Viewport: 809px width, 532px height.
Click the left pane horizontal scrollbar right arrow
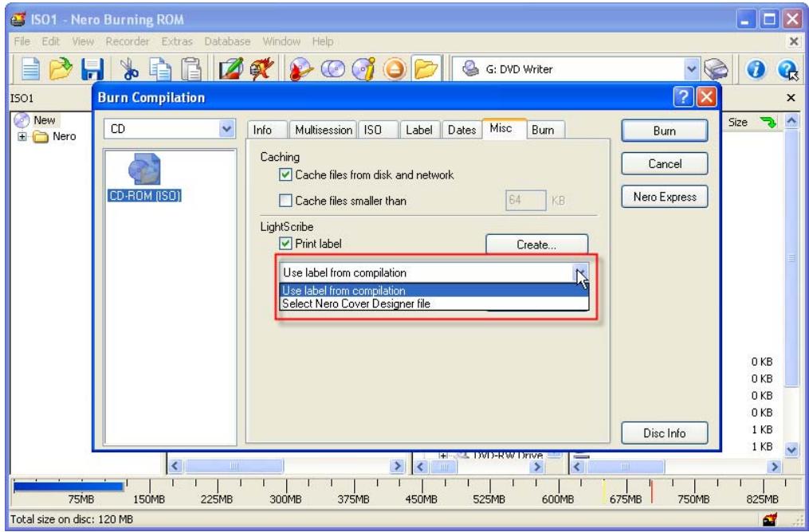tap(397, 467)
